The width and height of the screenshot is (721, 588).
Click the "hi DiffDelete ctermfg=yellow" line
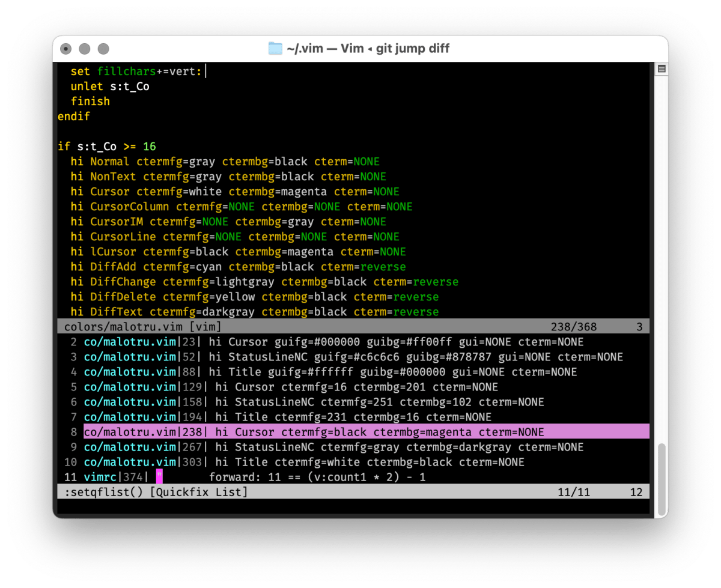(x=255, y=297)
